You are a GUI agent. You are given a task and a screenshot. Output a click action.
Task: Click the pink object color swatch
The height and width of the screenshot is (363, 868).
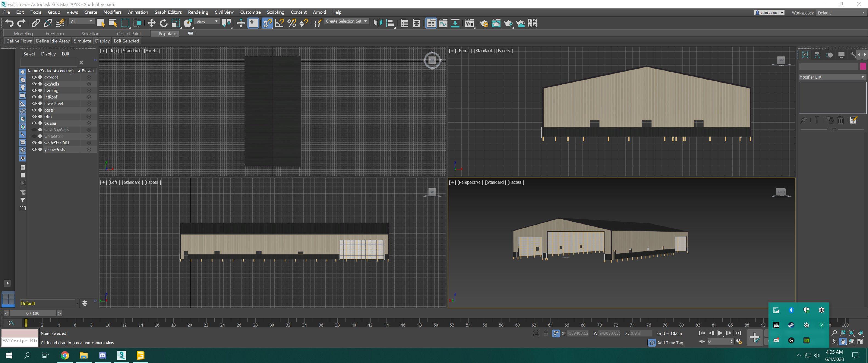(x=863, y=66)
